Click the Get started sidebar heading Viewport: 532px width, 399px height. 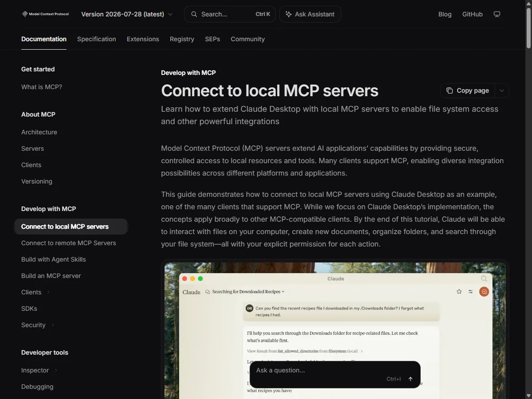[38, 69]
